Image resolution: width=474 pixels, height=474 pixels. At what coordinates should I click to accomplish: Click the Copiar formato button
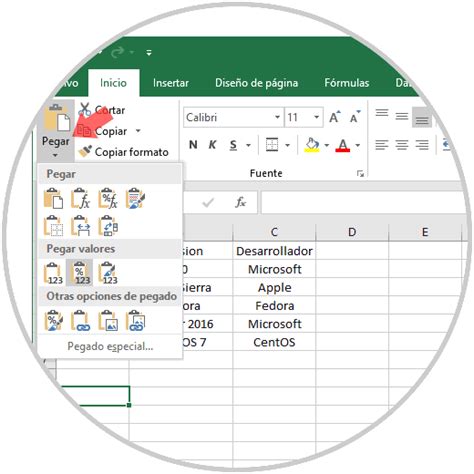tap(123, 152)
